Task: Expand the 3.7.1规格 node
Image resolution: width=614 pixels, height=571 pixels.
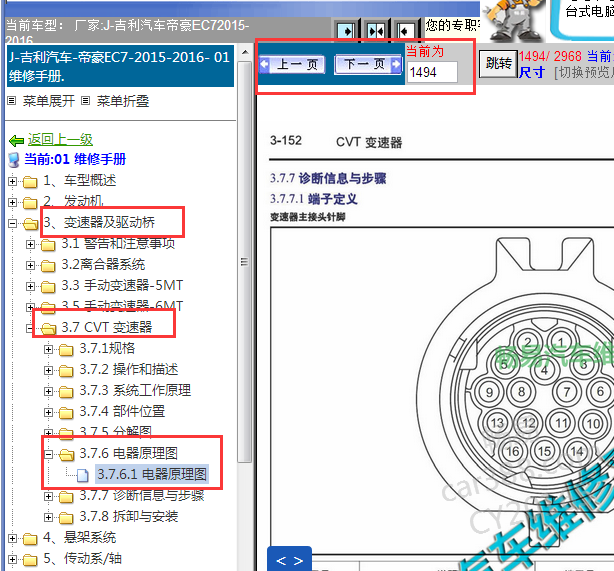Action: [x=48, y=349]
